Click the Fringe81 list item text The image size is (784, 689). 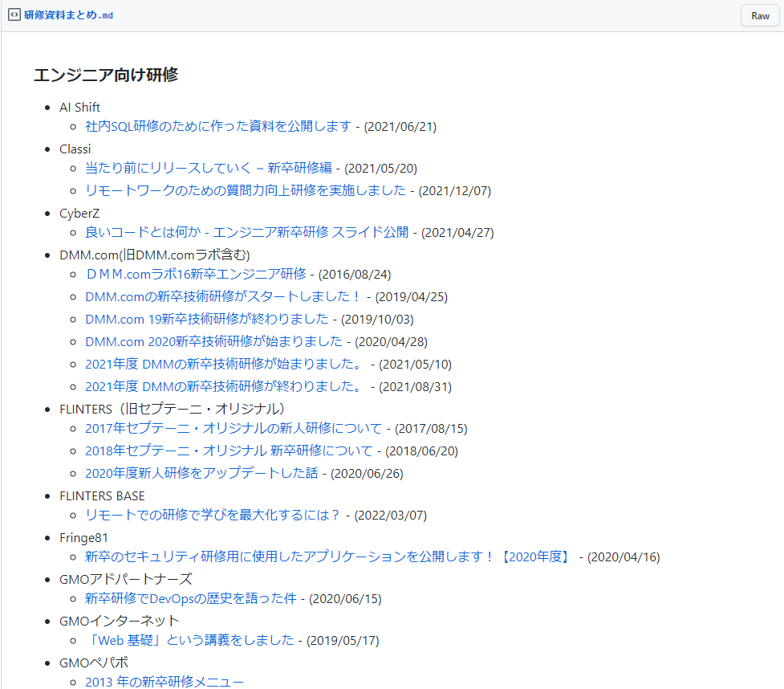[83, 538]
